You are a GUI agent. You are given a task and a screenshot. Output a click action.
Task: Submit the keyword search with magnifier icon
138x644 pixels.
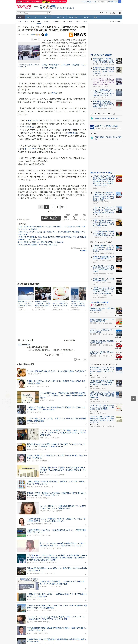click(49, 13)
